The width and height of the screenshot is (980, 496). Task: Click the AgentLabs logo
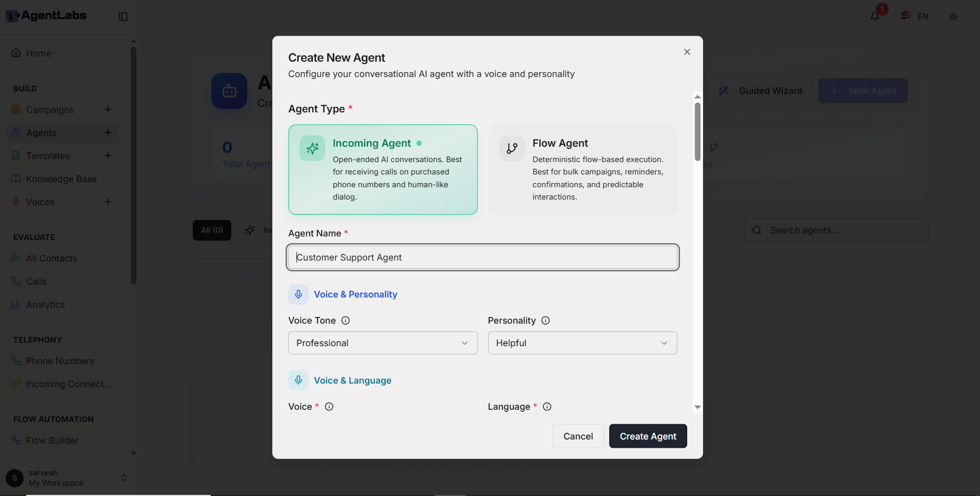(46, 16)
